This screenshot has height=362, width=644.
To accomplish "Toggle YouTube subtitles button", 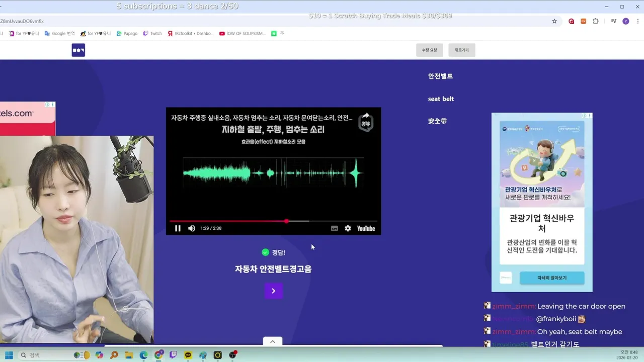I will click(x=334, y=228).
